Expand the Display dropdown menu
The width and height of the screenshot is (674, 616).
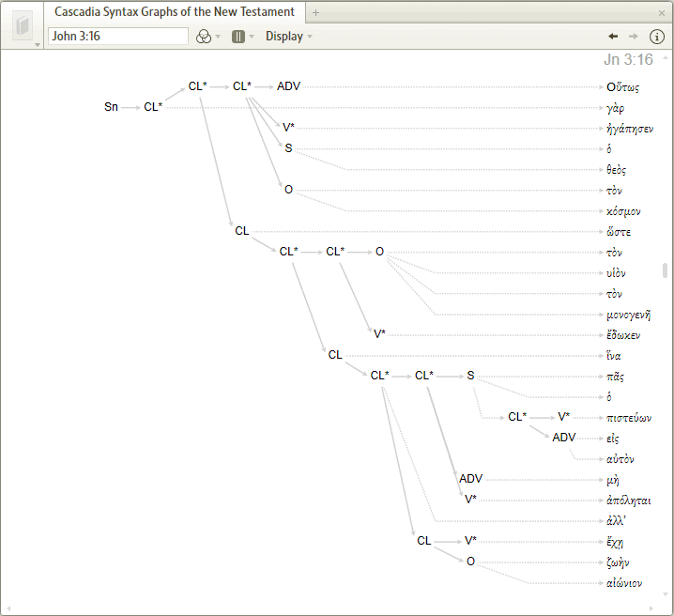coord(288,37)
